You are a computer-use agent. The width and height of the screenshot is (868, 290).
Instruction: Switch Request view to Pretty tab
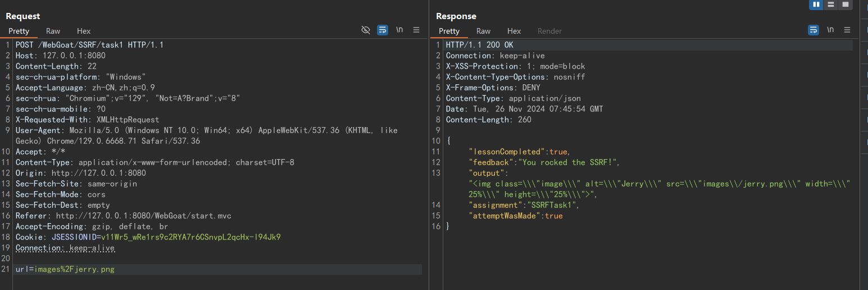(x=19, y=31)
